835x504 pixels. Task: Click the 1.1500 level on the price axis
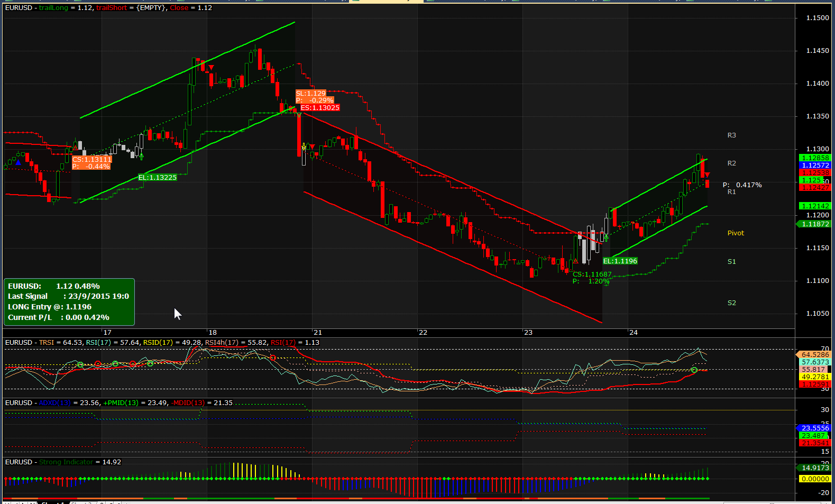pyautogui.click(x=818, y=17)
